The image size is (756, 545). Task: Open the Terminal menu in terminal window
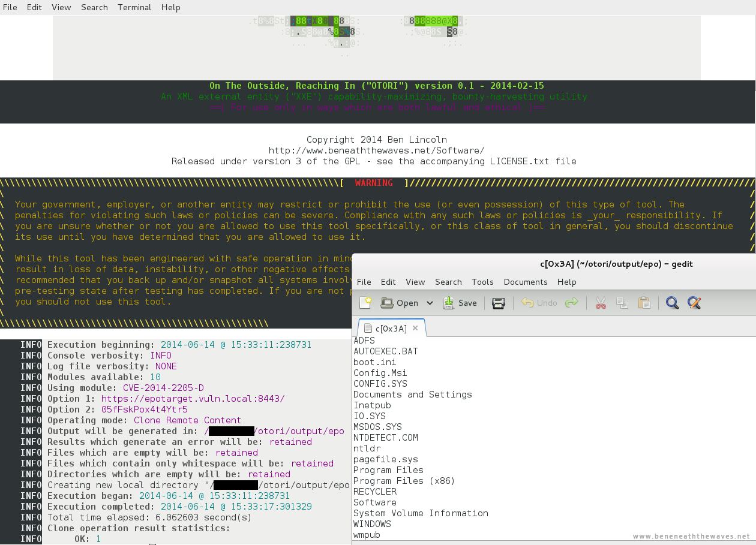point(134,7)
